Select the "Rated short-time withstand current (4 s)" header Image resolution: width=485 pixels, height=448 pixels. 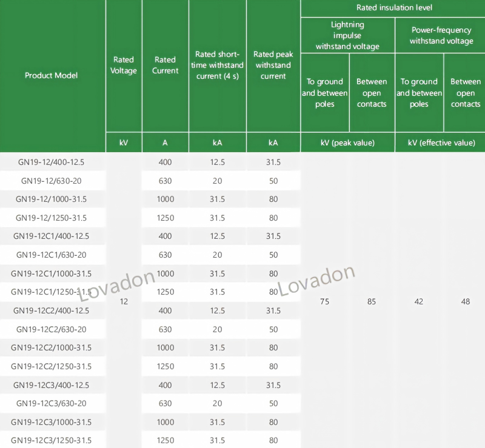(x=218, y=65)
